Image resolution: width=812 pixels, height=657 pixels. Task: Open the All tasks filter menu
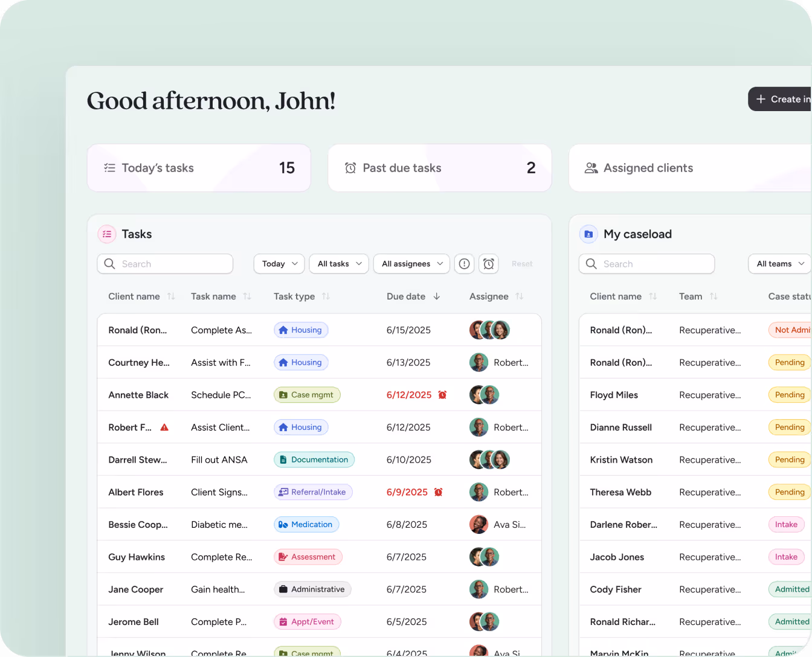(339, 264)
